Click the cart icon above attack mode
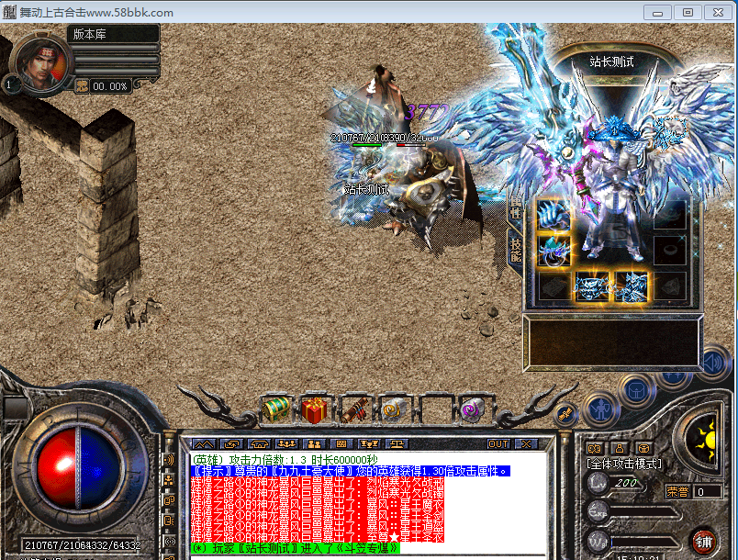Image resolution: width=738 pixels, height=560 pixels. click(643, 448)
